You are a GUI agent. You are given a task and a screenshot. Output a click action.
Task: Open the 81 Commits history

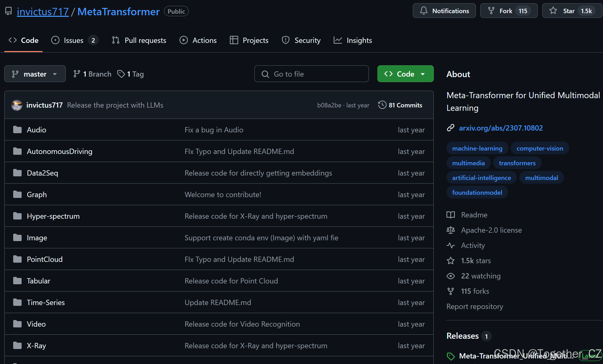400,105
